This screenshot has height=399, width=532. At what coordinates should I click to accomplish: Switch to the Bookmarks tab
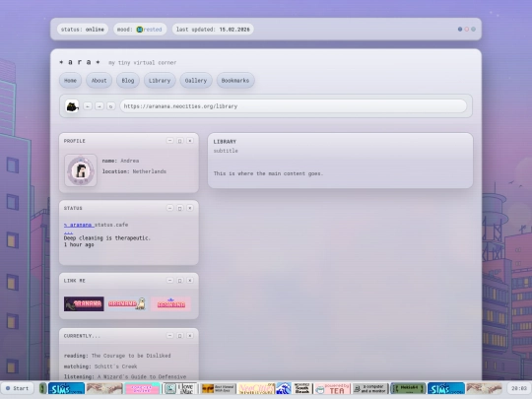(x=235, y=81)
